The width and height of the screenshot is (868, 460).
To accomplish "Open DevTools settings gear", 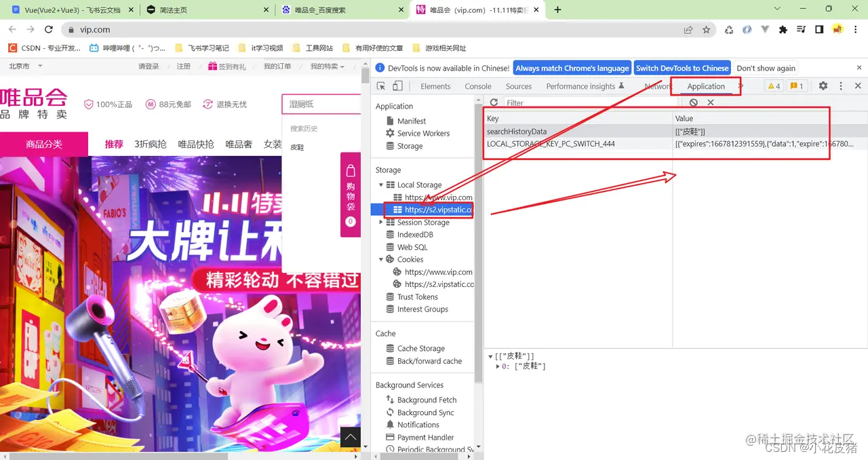I will [x=822, y=86].
